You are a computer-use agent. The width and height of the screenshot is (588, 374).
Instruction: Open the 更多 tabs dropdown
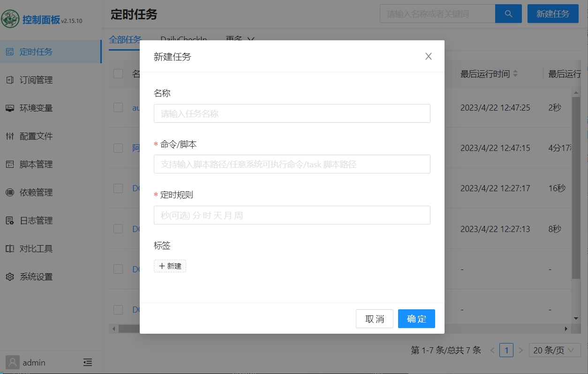[x=240, y=39]
